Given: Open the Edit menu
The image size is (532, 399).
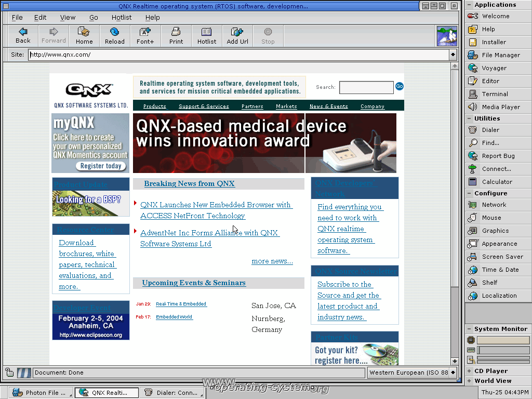Looking at the screenshot, I should (40, 18).
